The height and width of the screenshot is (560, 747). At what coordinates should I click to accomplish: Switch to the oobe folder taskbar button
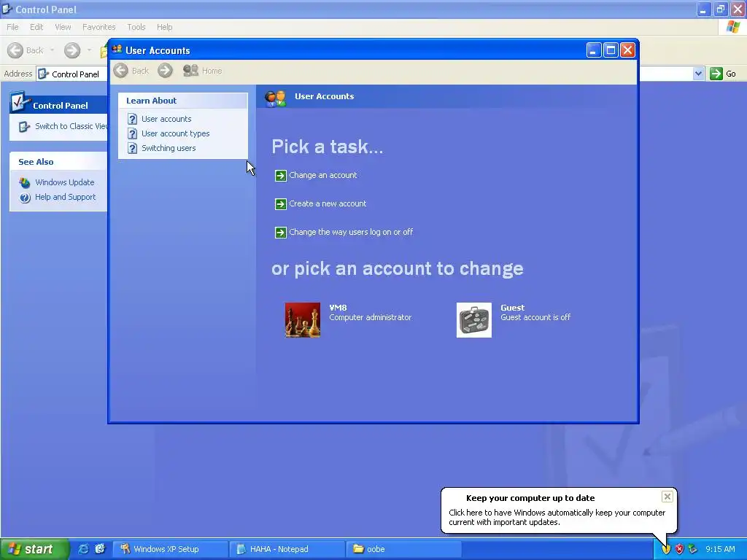(x=403, y=549)
